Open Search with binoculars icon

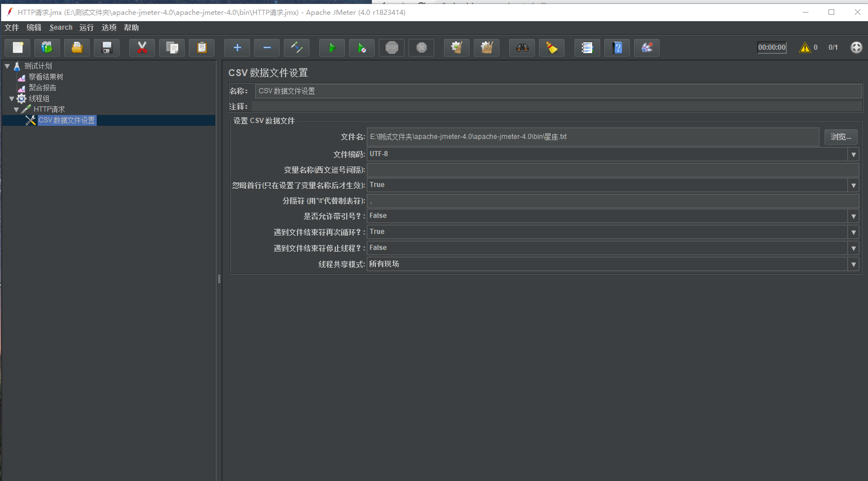click(x=522, y=47)
